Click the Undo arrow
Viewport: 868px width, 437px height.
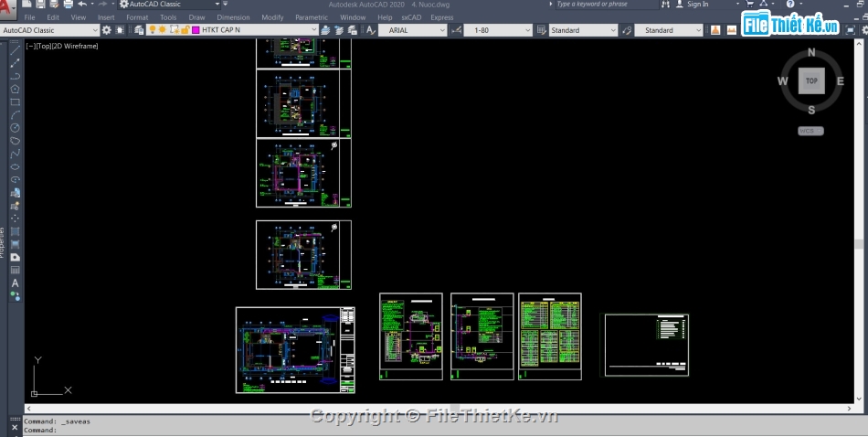[82, 4]
